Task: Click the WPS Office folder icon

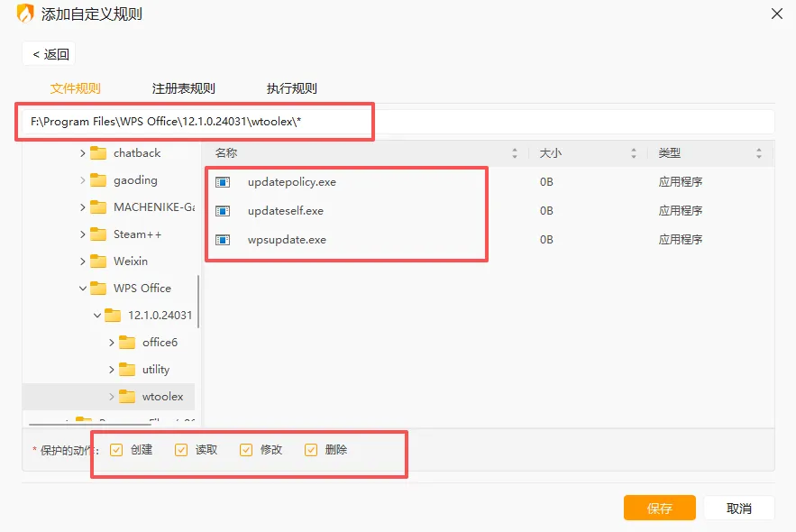Action: click(x=98, y=289)
